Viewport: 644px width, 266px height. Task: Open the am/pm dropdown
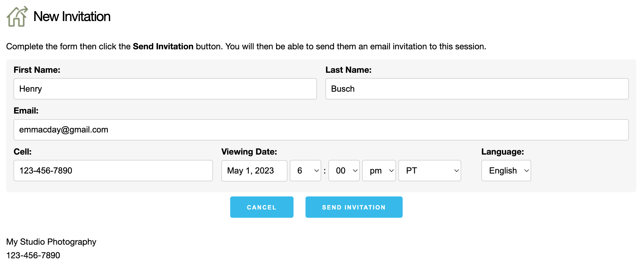379,171
